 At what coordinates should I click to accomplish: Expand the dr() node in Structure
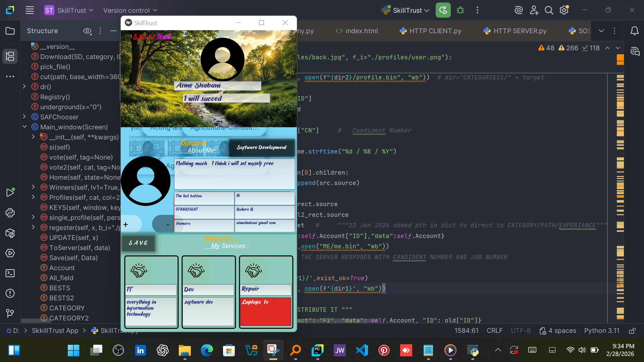coord(24,86)
